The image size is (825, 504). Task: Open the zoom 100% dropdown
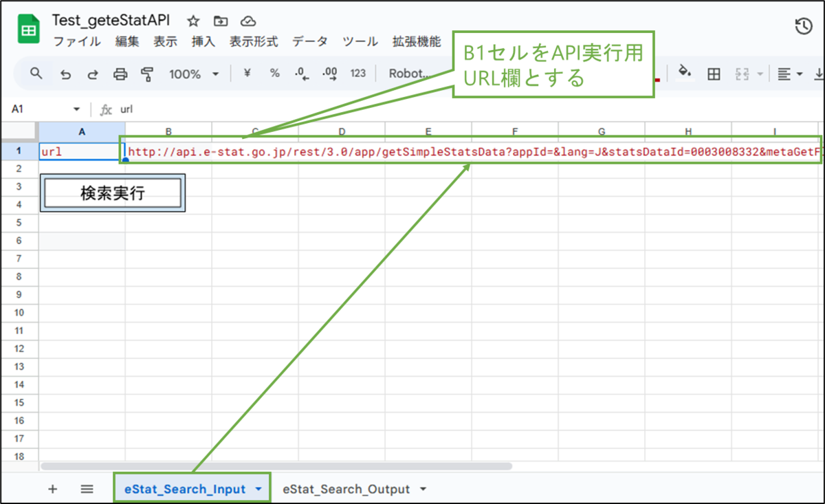194,74
